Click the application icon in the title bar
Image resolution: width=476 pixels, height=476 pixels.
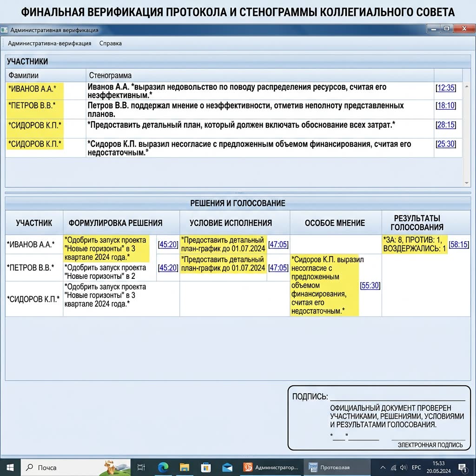pyautogui.click(x=4, y=30)
